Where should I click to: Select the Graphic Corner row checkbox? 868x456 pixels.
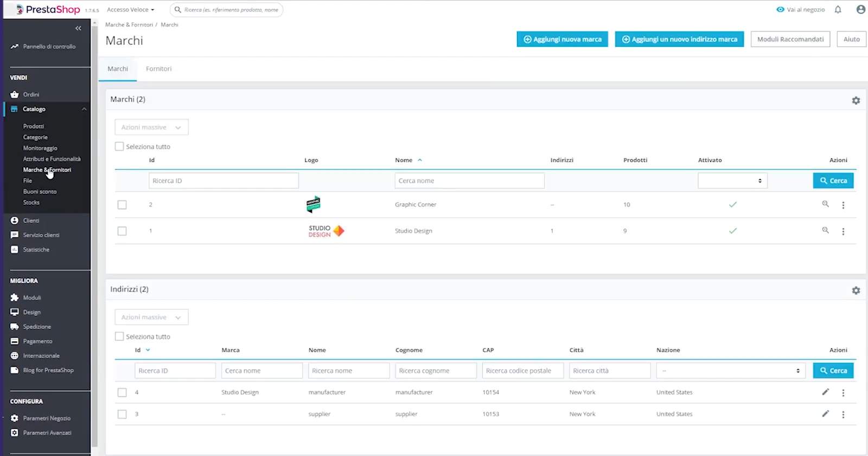122,205
